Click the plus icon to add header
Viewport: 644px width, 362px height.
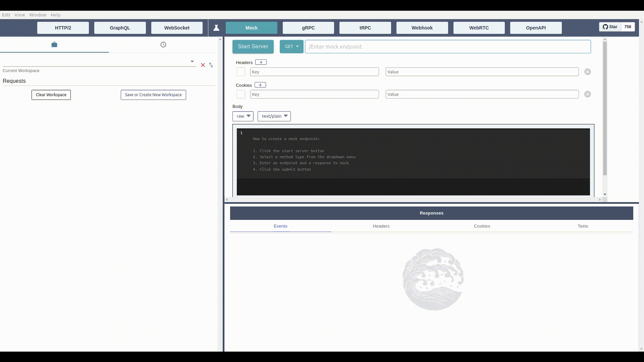coord(261,62)
